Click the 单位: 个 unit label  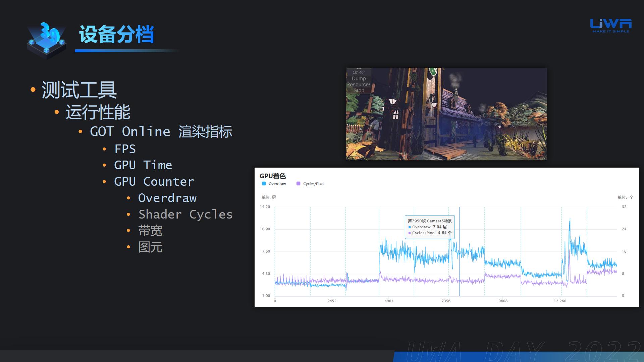(626, 197)
